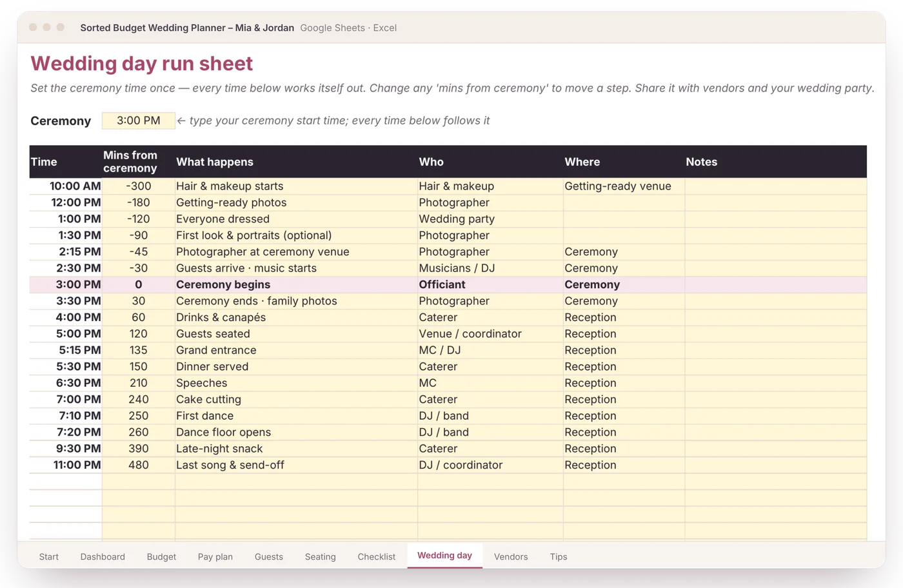The image size is (903, 588).
Task: Select the 'DJ / coordinator' cell
Action: pyautogui.click(x=490, y=465)
